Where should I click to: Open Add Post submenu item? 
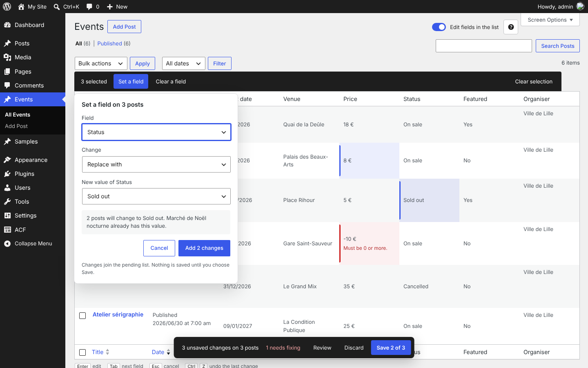pos(16,126)
